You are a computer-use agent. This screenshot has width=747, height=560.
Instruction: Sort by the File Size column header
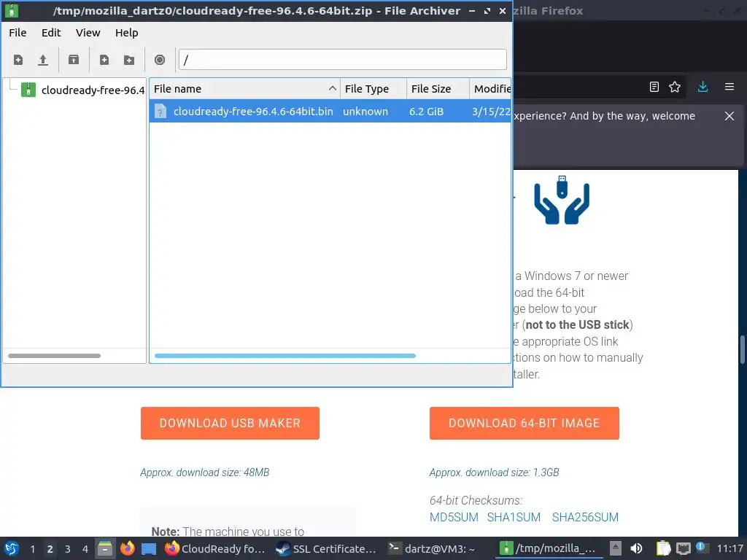438,89
